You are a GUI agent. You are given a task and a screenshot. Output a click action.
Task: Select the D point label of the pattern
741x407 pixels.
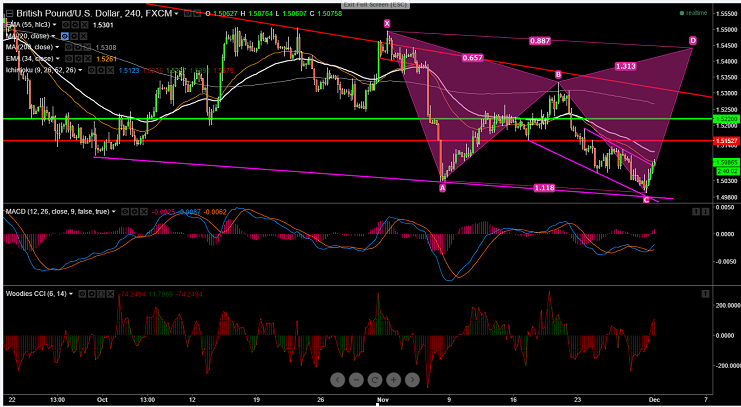[692, 40]
